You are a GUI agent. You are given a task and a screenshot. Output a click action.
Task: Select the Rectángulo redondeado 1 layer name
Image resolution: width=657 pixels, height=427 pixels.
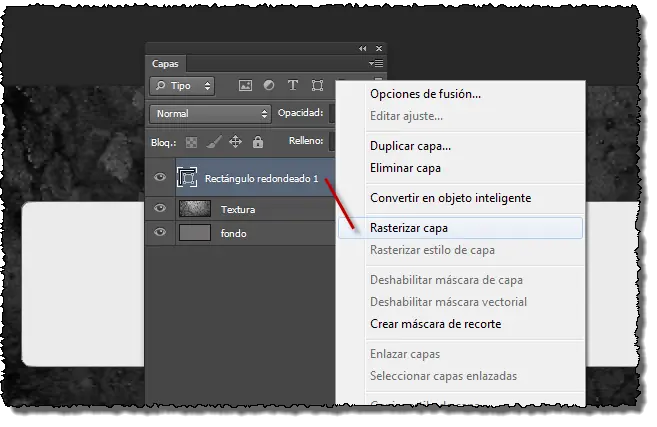(x=261, y=179)
